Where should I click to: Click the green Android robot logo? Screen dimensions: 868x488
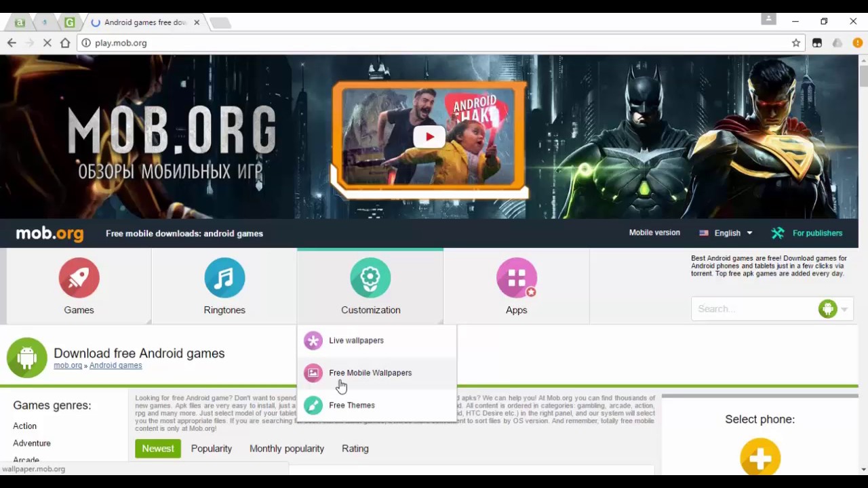(27, 357)
